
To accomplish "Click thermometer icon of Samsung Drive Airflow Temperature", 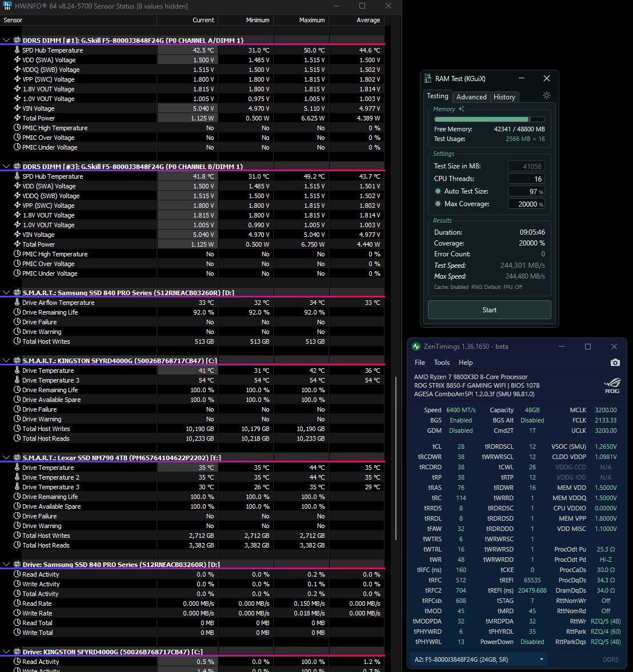I will tap(17, 302).
